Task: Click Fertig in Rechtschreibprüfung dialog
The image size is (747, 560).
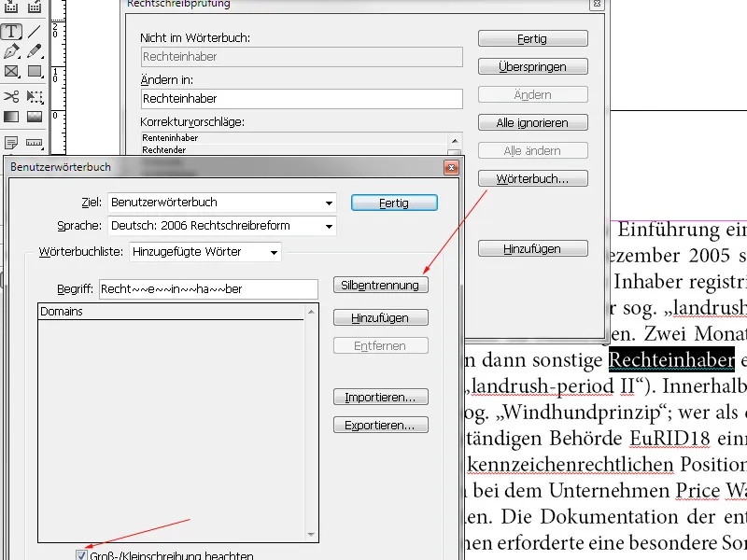Action: (x=532, y=38)
